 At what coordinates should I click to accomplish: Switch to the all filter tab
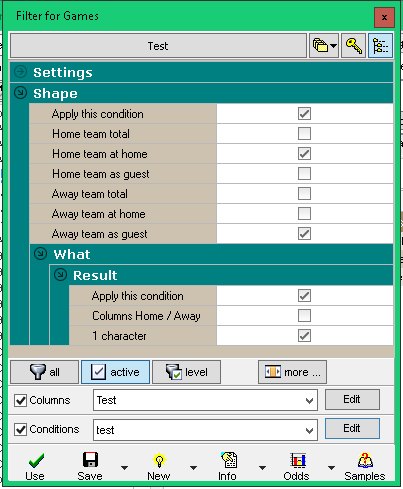tap(45, 372)
